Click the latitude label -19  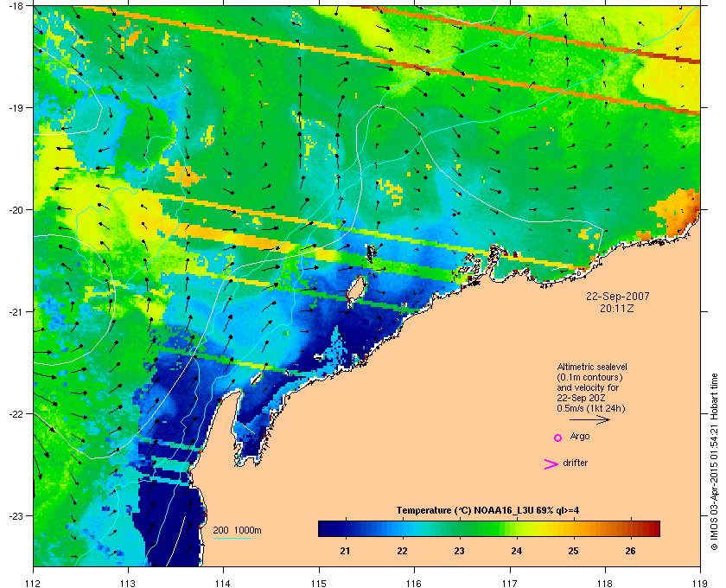[16, 107]
